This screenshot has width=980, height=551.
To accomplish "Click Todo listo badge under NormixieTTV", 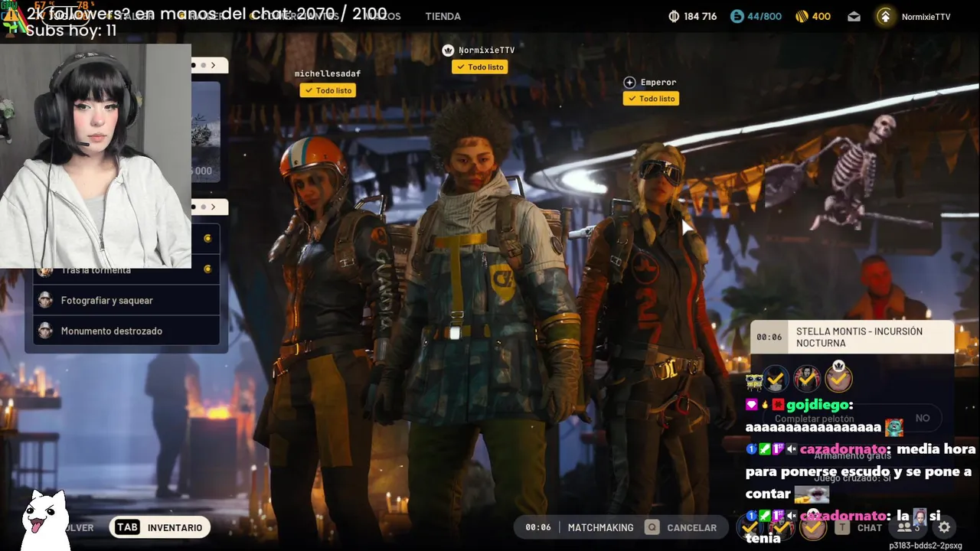I will 479,67.
